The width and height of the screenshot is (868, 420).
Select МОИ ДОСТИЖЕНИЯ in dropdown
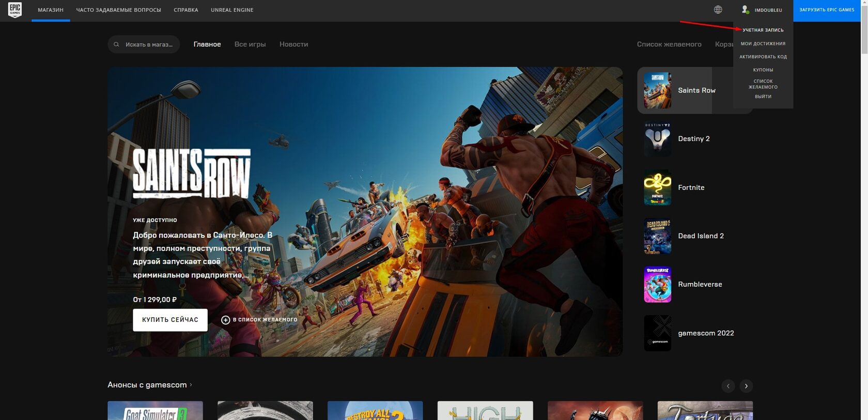click(763, 44)
